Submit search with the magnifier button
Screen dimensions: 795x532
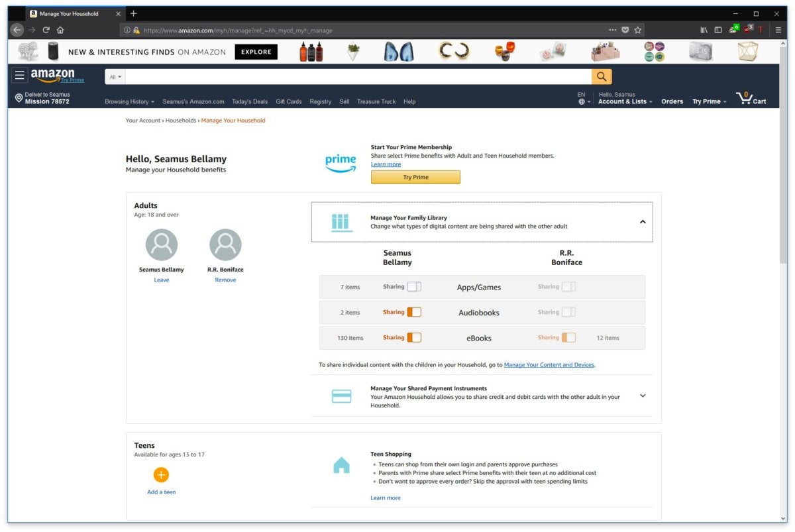pos(602,77)
